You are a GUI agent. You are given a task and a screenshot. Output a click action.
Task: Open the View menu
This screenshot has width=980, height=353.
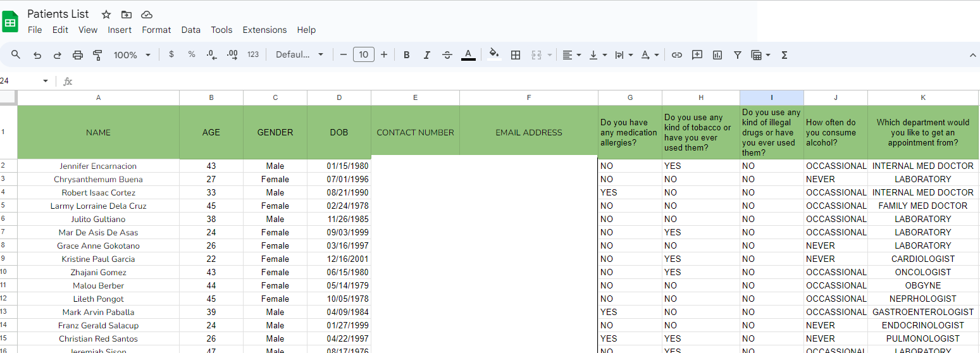pyautogui.click(x=88, y=30)
